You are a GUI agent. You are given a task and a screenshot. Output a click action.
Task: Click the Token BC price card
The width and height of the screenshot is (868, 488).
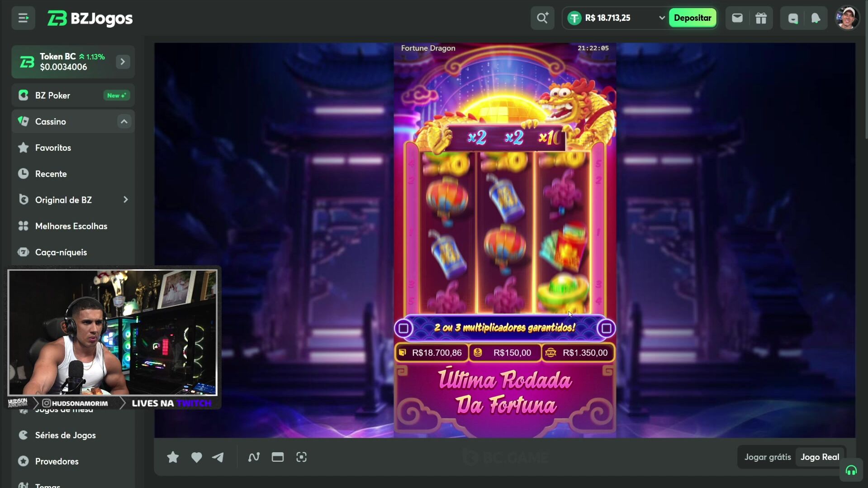(x=73, y=62)
